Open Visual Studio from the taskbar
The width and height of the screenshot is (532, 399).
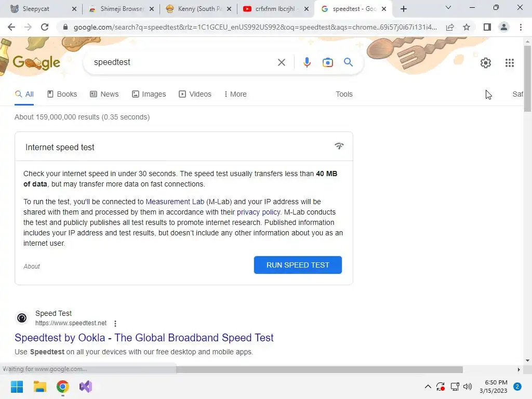86,387
